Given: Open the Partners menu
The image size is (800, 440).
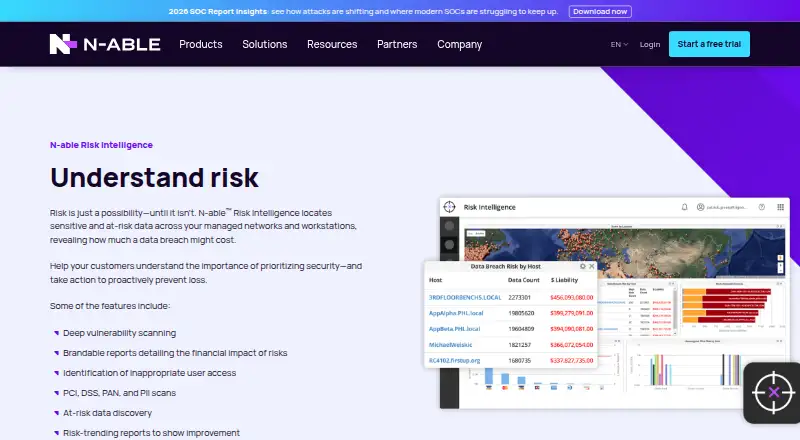Looking at the screenshot, I should 397,44.
